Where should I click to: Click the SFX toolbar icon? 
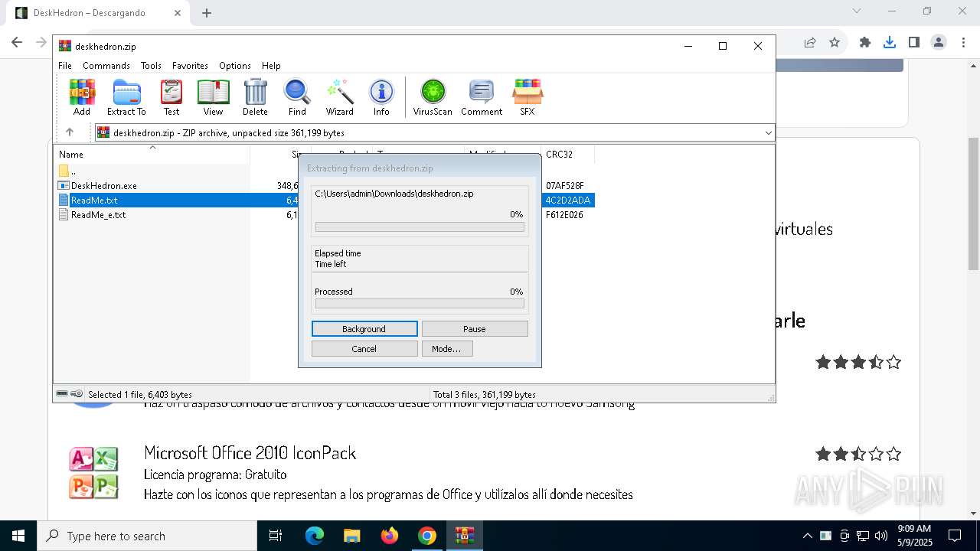point(528,97)
